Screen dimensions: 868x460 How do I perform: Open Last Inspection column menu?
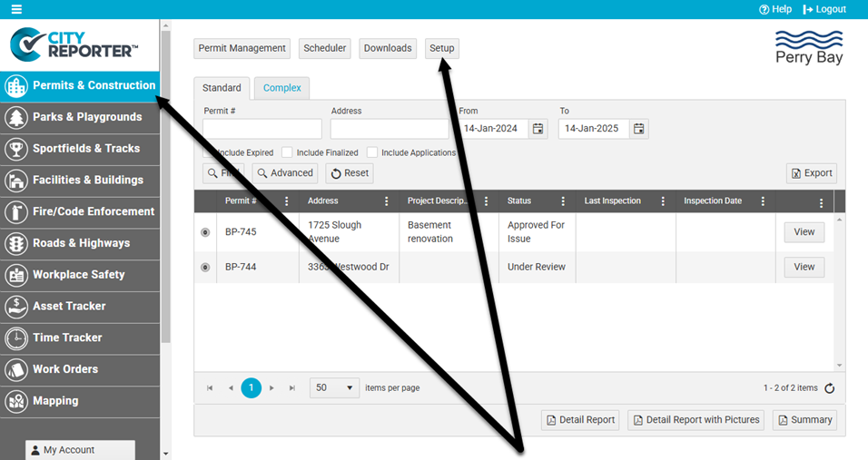663,201
